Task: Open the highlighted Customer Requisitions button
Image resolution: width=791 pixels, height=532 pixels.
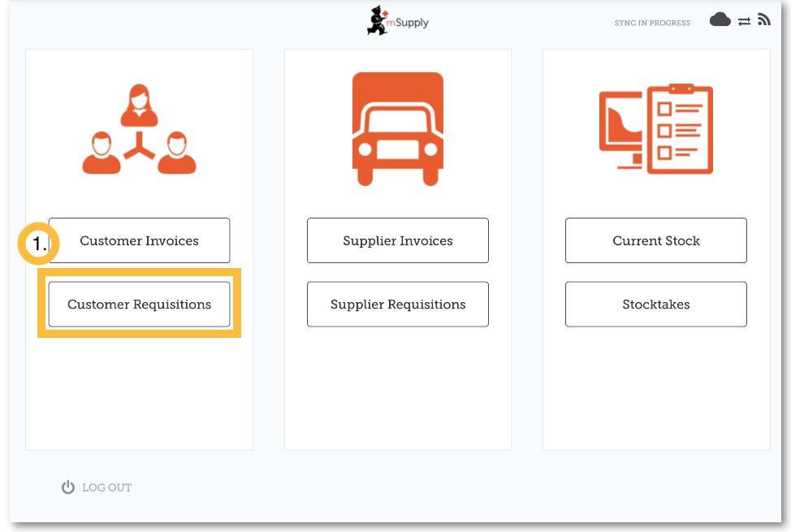Action: click(x=139, y=305)
